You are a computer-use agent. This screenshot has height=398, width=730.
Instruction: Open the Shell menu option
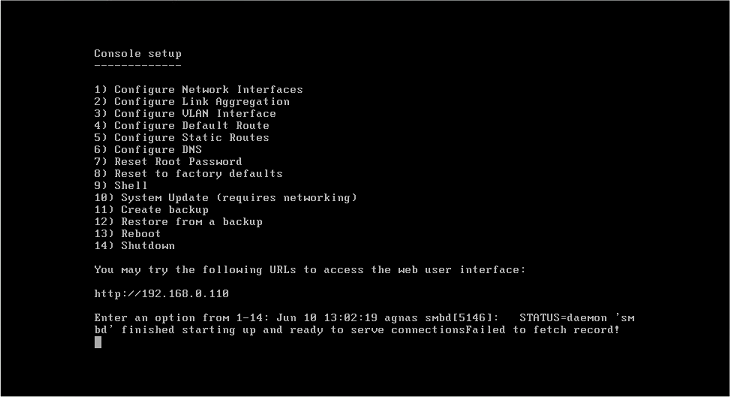121,186
